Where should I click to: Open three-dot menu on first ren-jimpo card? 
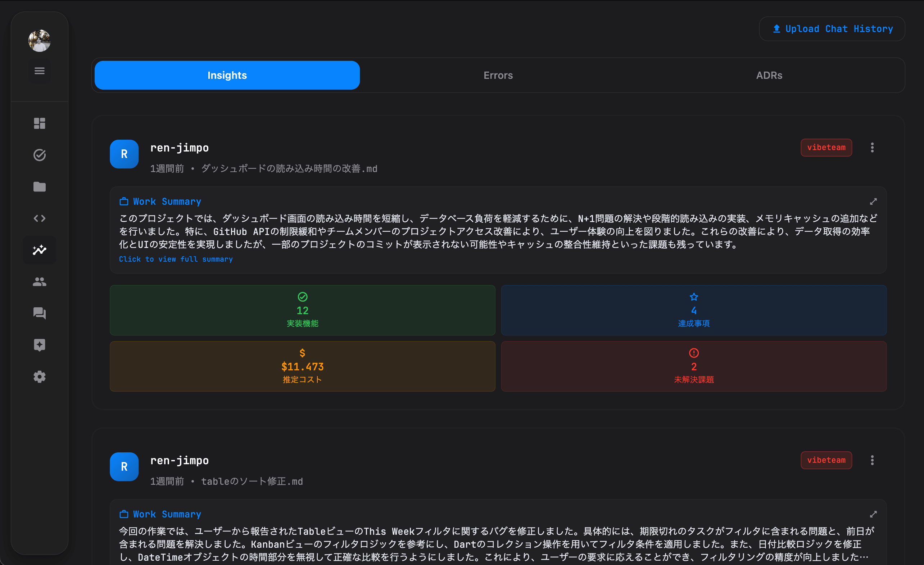(x=873, y=148)
